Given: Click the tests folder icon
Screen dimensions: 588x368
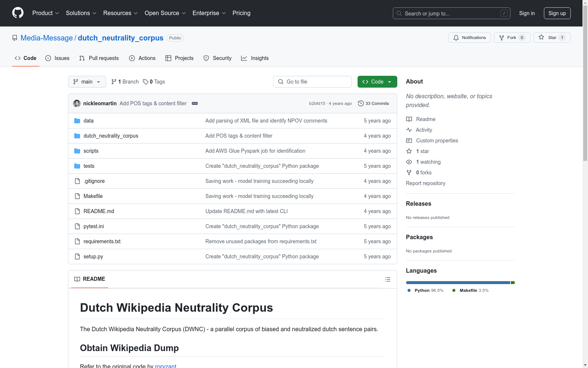Looking at the screenshot, I should coord(77,166).
